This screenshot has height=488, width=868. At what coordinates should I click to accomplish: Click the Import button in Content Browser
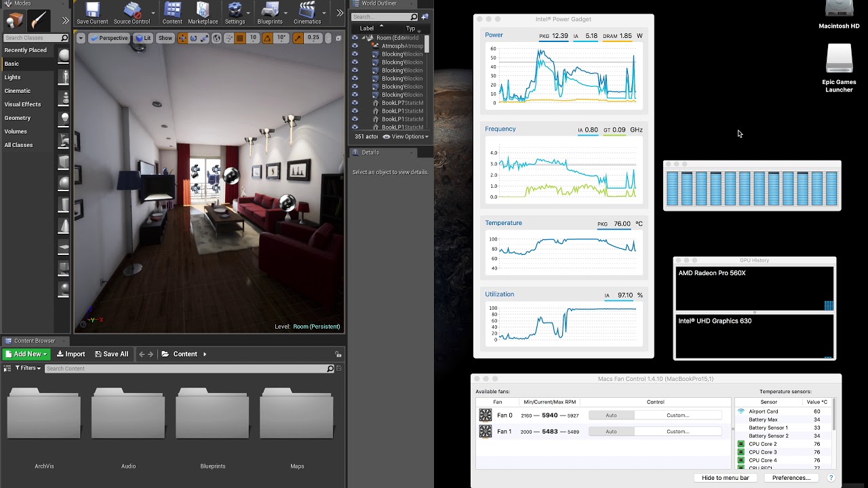click(x=71, y=354)
